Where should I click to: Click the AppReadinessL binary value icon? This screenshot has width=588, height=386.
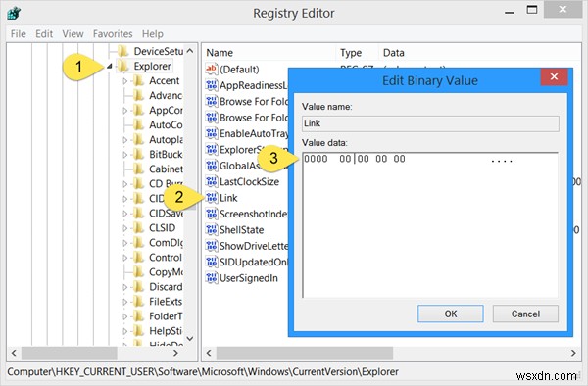[x=212, y=85]
